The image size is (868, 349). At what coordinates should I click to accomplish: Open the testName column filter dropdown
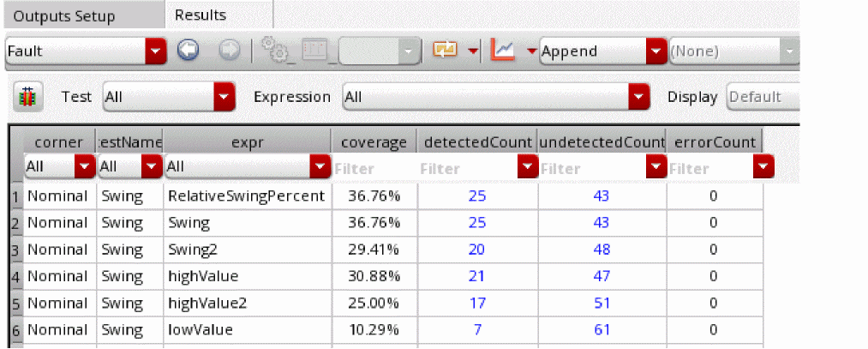coord(130,166)
